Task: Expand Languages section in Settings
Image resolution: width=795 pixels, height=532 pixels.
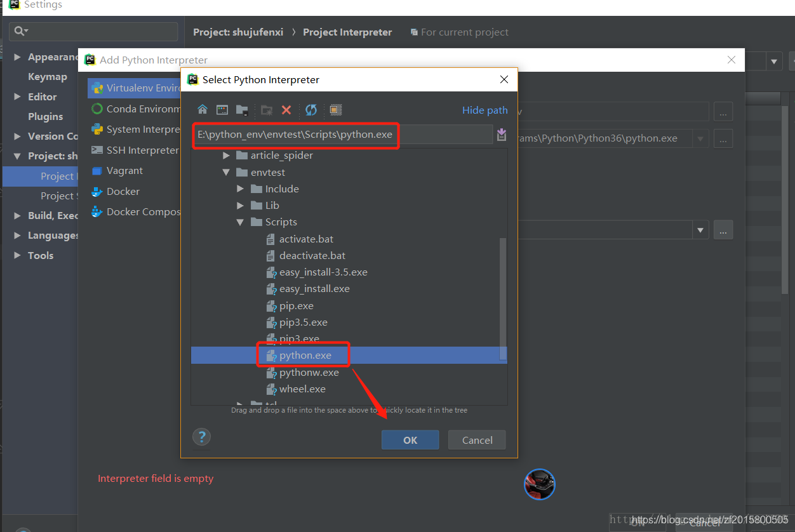Action: pos(17,236)
